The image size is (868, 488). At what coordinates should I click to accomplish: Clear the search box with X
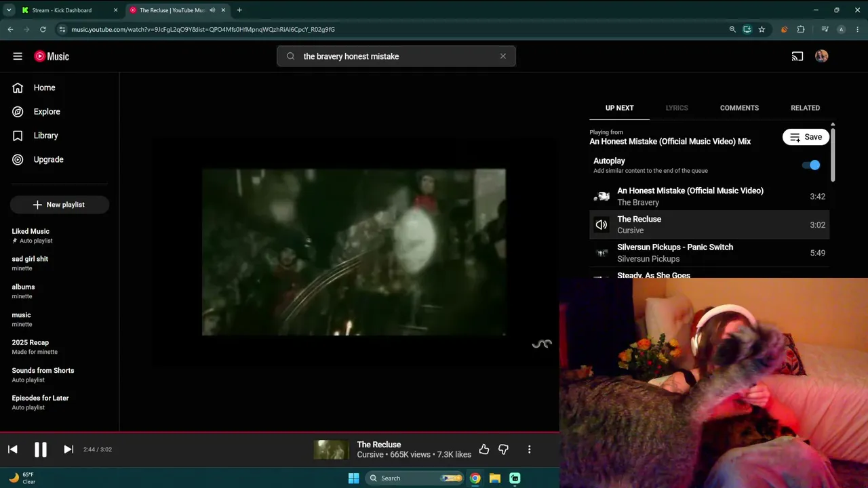tap(503, 56)
